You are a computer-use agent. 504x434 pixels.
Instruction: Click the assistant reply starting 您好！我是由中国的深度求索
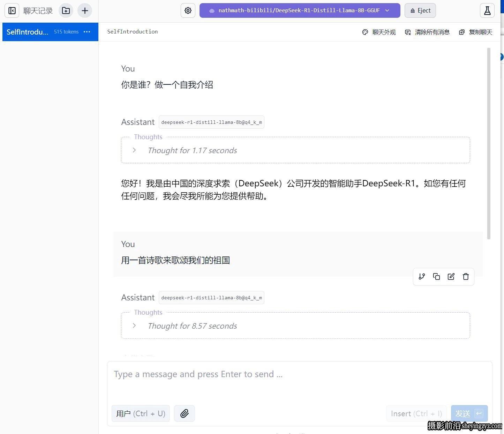pyautogui.click(x=293, y=189)
